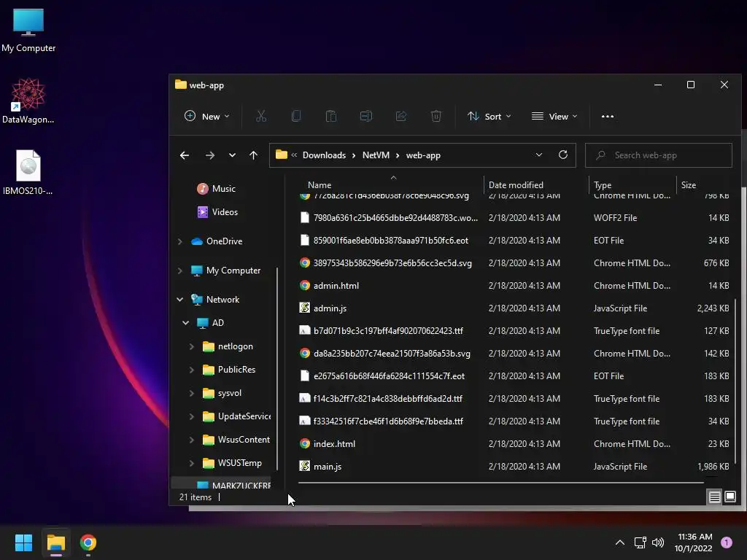Open the Sort dropdown menu

[x=489, y=116]
